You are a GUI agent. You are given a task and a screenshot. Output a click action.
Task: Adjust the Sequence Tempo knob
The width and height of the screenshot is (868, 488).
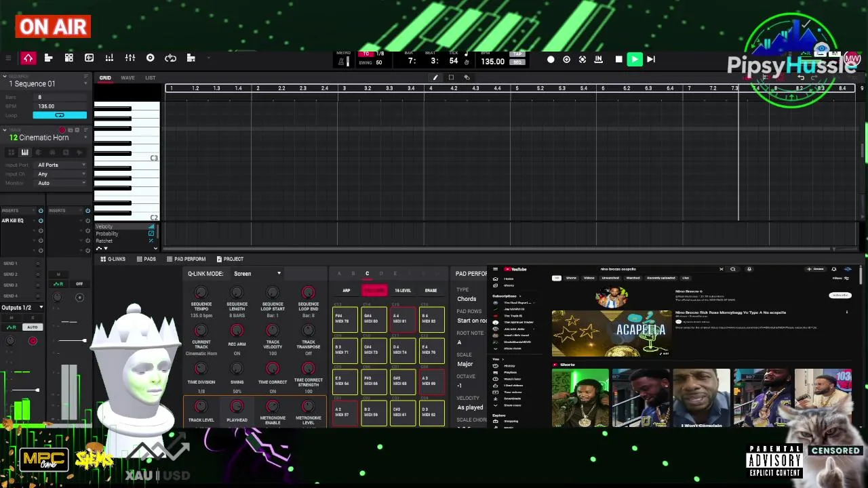tap(201, 293)
